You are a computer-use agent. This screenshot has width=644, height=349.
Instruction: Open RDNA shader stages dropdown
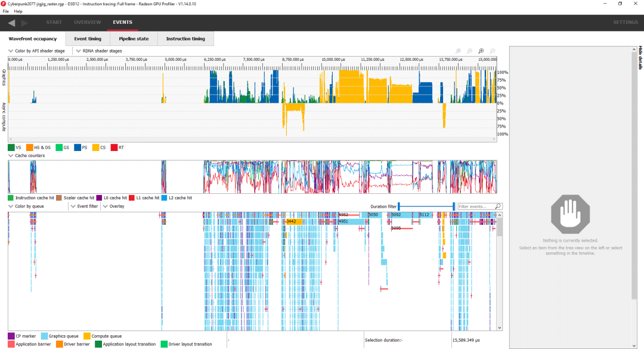click(x=98, y=51)
